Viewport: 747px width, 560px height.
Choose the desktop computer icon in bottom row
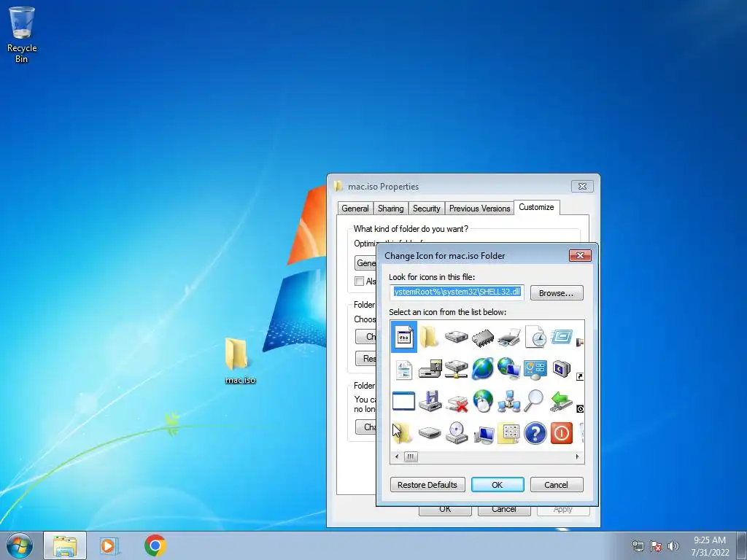(x=483, y=434)
